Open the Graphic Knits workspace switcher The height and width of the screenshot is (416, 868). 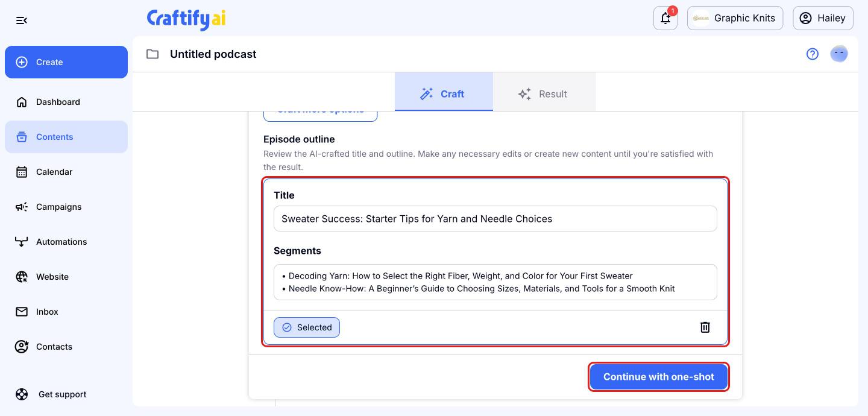(x=735, y=18)
